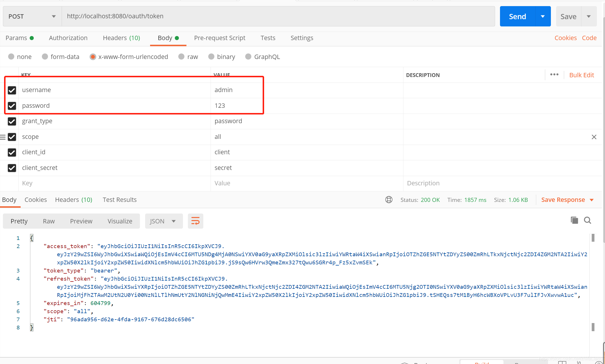Screen dimensions: 605x364
Task: Click the Bulk Edit link
Action: tap(581, 75)
